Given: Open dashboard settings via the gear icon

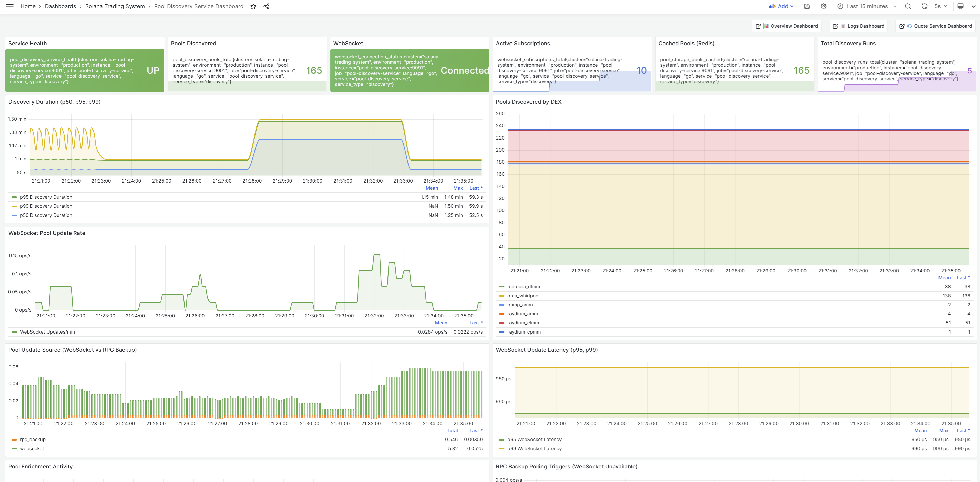Looking at the screenshot, I should click(823, 6).
